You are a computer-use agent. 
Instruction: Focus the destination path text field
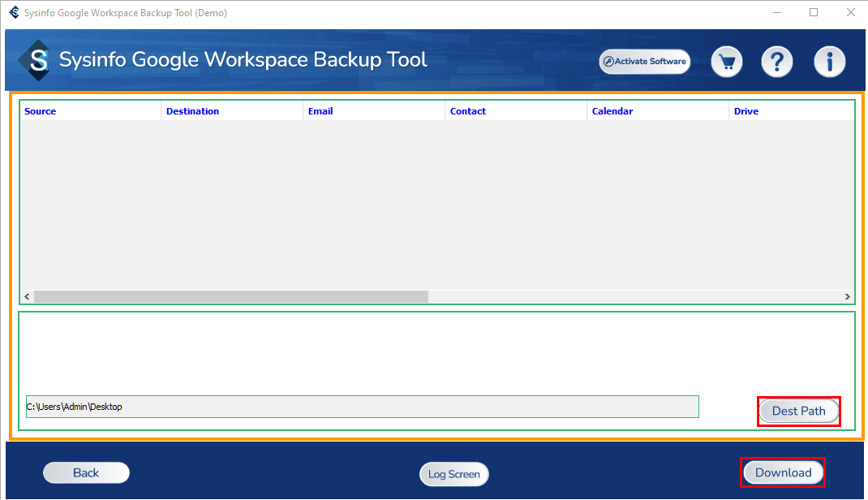362,407
